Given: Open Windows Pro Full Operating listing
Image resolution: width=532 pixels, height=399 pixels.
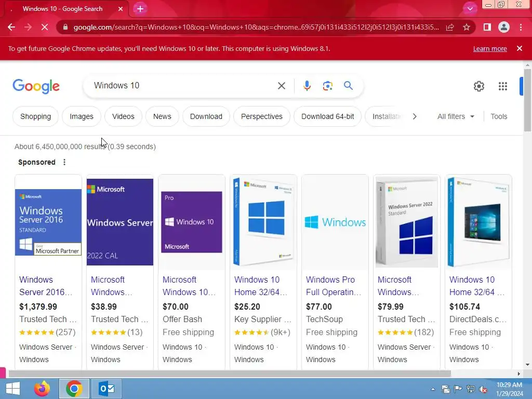Looking at the screenshot, I should coord(334,286).
